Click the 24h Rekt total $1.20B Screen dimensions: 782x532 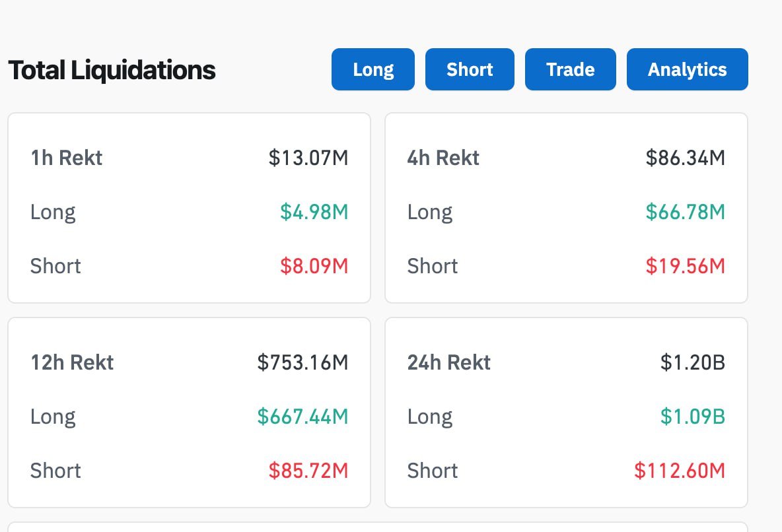pyautogui.click(x=693, y=362)
